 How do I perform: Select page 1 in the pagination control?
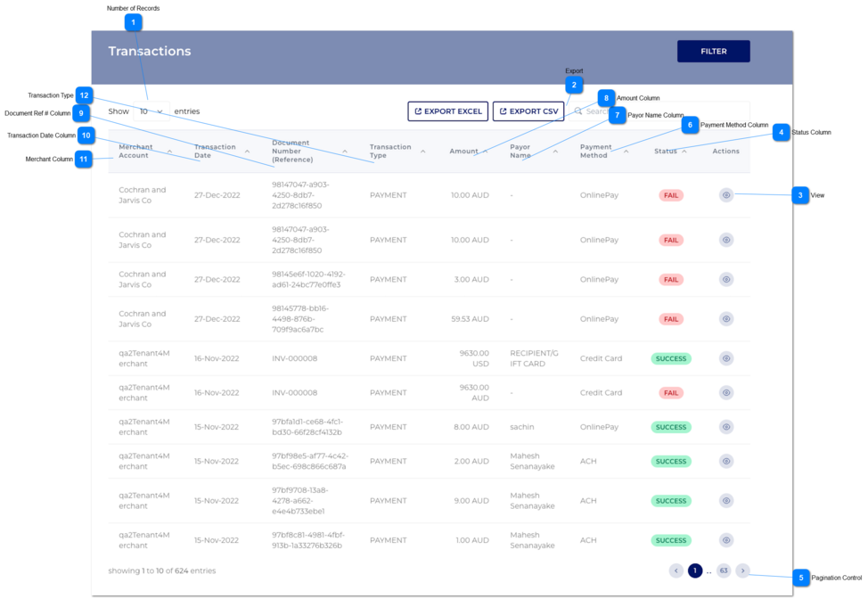pyautogui.click(x=695, y=570)
